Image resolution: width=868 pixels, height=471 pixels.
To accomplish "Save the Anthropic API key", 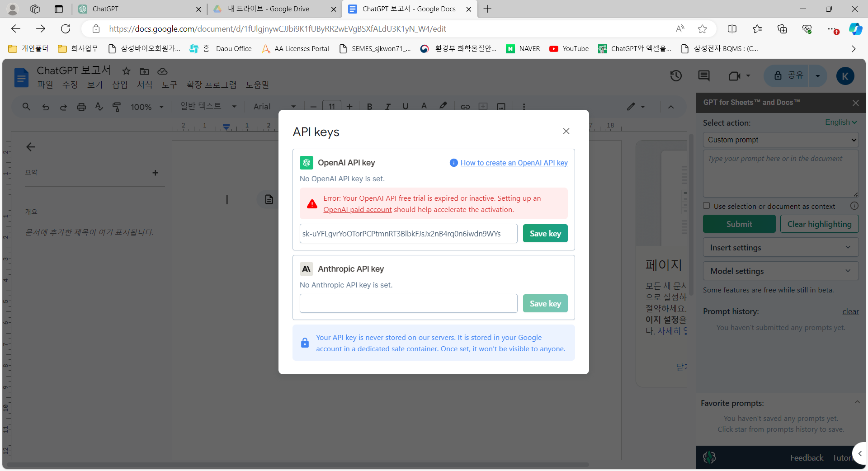I will [x=545, y=304].
